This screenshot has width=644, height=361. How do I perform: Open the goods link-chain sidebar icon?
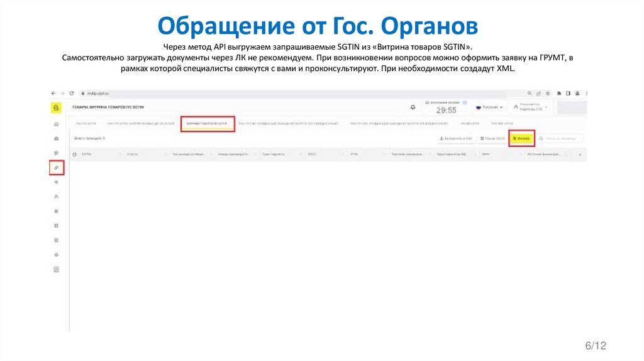click(56, 168)
